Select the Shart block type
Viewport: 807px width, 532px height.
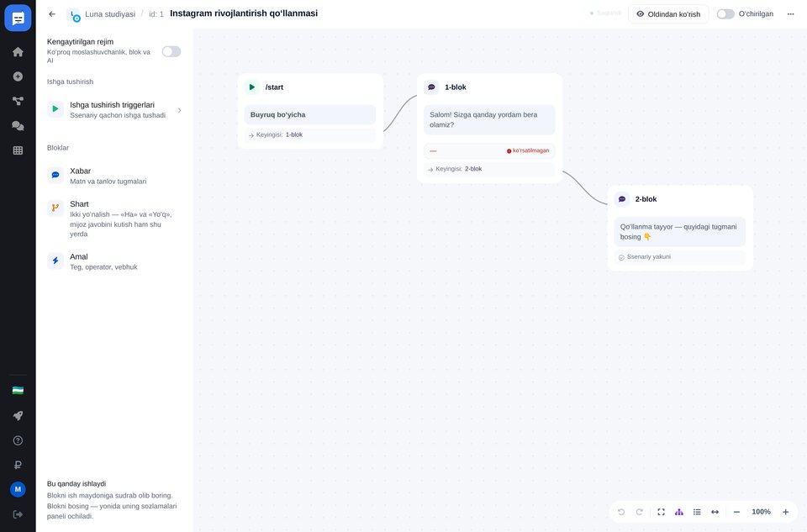pyautogui.click(x=114, y=219)
